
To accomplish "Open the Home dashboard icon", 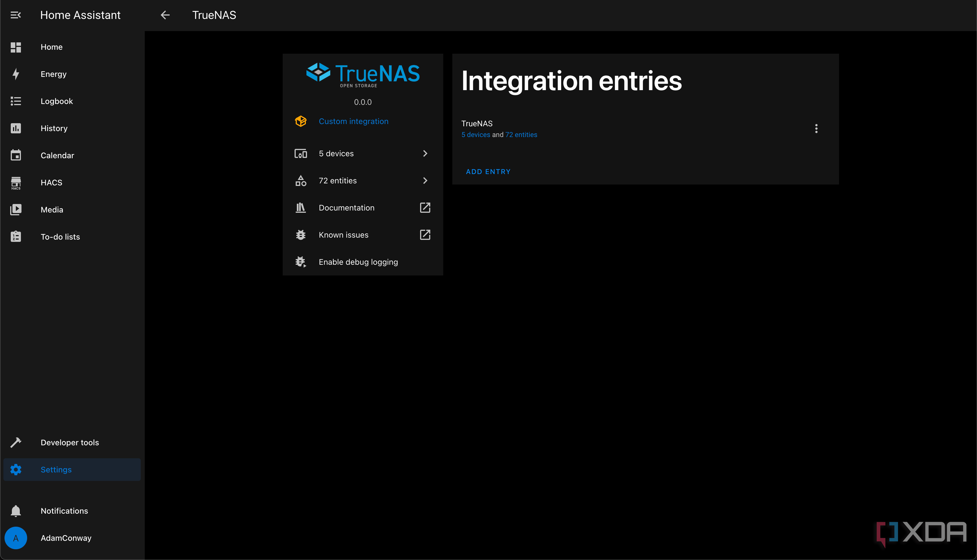I will (x=16, y=47).
